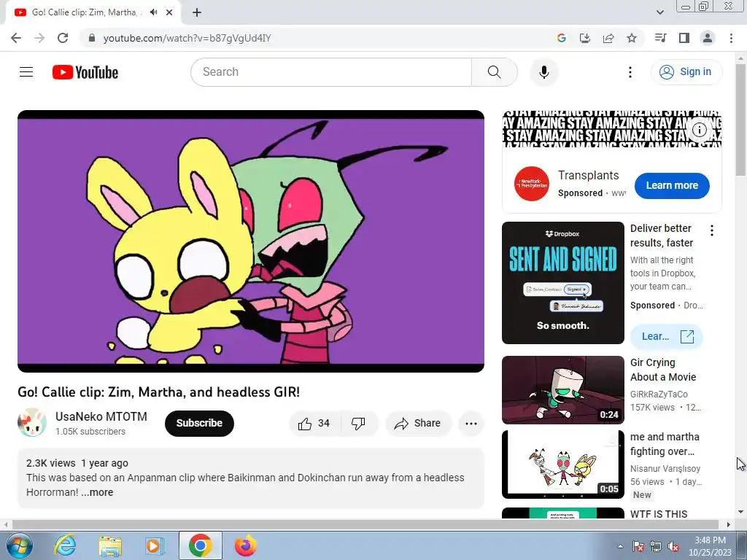747x560 pixels.
Task: Reload the current page
Action: tap(63, 38)
